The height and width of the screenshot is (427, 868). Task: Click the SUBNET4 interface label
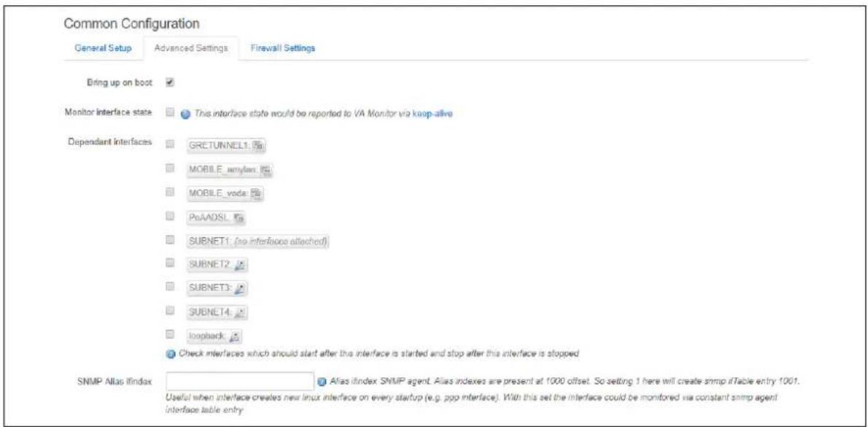[x=211, y=313]
